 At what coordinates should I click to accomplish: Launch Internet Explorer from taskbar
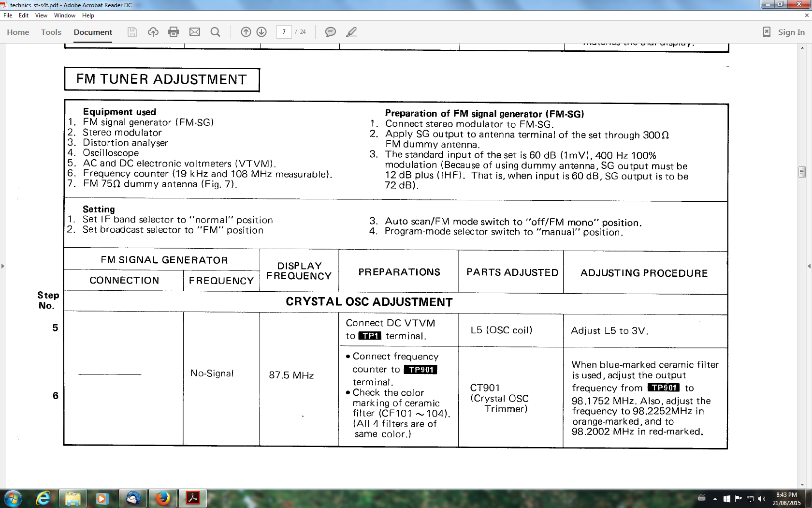(x=43, y=498)
